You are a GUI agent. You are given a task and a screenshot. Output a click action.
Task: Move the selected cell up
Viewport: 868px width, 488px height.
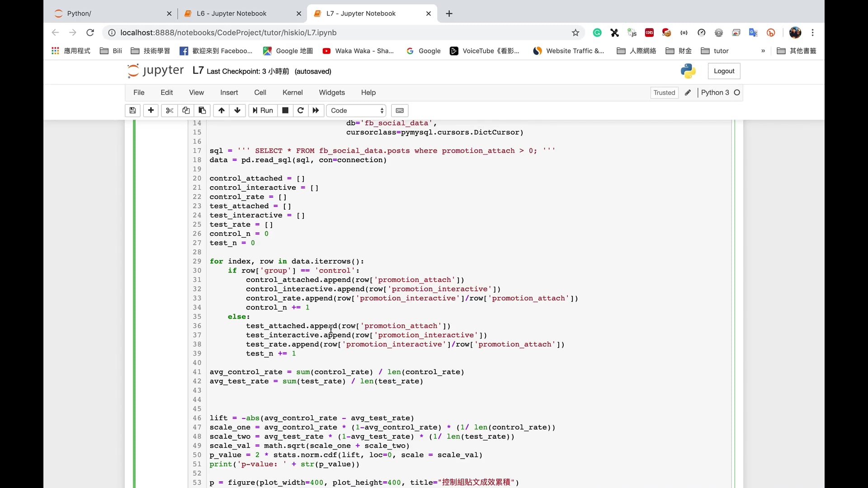[221, 110]
